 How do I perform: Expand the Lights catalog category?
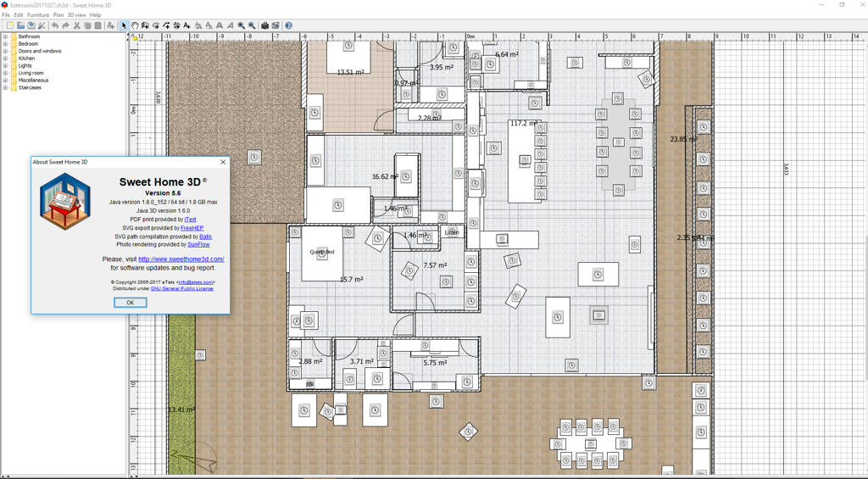click(5, 65)
